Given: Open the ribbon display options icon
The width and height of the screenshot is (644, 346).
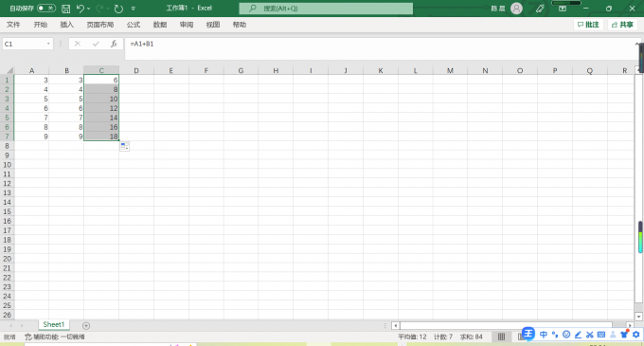Looking at the screenshot, I should tap(563, 9).
